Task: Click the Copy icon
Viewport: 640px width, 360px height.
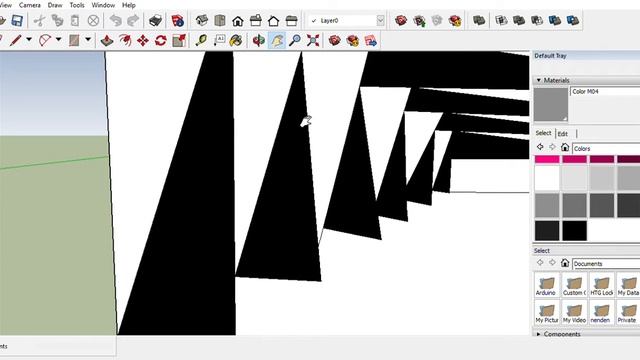Action: (x=58, y=20)
